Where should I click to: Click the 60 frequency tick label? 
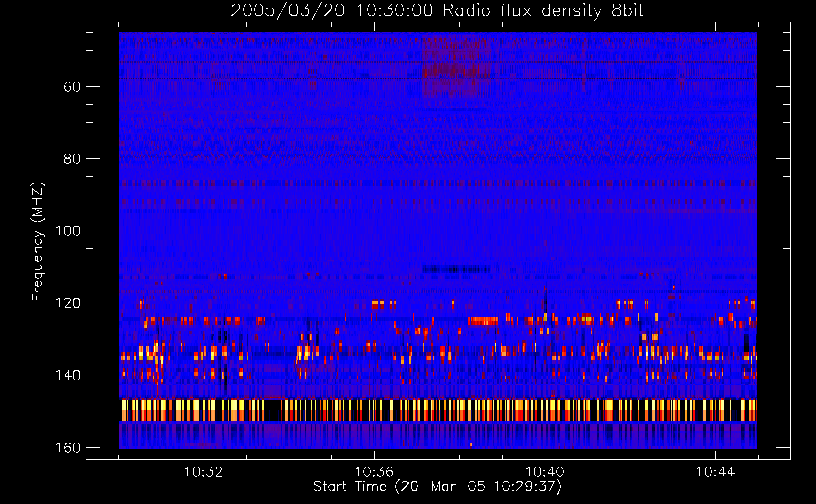(x=72, y=87)
